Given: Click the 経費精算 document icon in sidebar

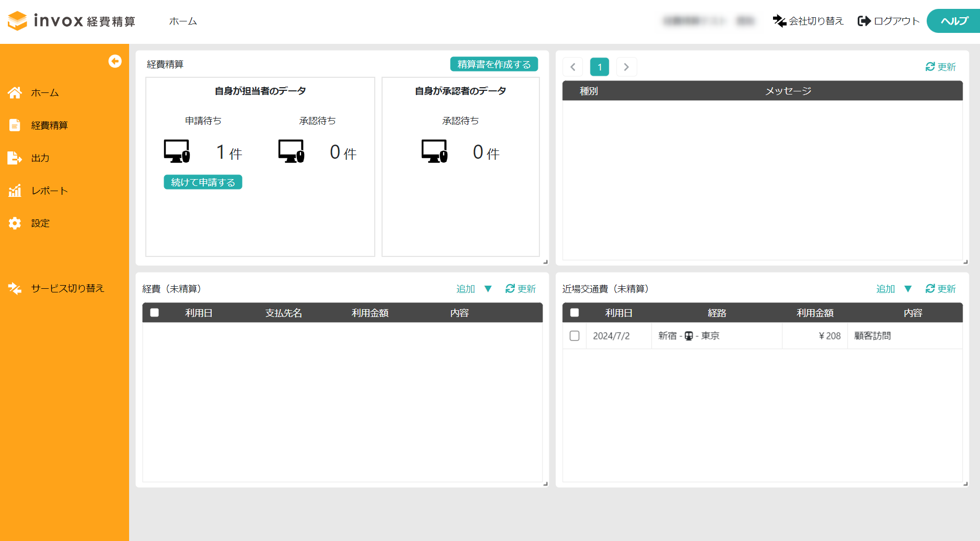Looking at the screenshot, I should point(15,125).
